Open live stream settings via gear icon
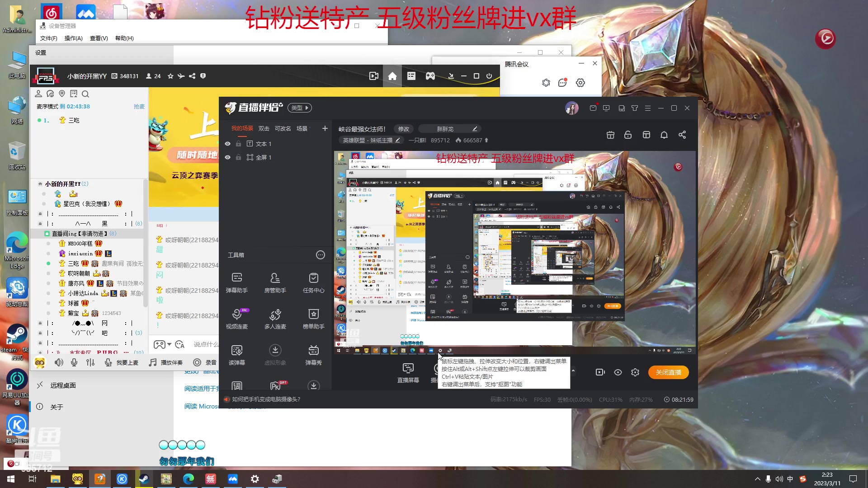The width and height of the screenshot is (868, 488). pos(635,372)
